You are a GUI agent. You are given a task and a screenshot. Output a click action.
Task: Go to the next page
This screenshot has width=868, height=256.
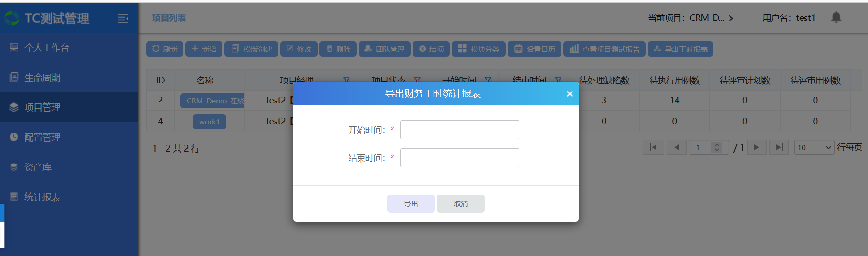[x=757, y=147]
